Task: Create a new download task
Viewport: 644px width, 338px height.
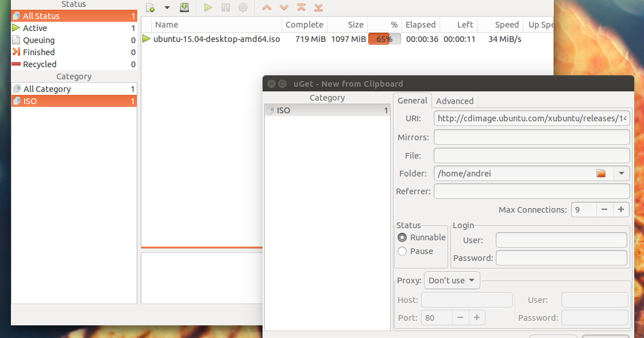Action: [x=149, y=7]
